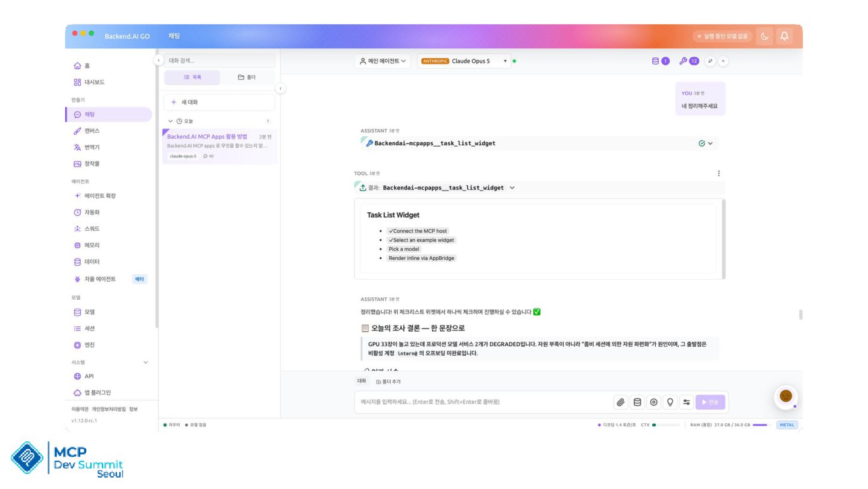This screenshot has width=868, height=489.
Task: Open the 메인 에이전트 agent dropdown
Action: pyautogui.click(x=383, y=61)
